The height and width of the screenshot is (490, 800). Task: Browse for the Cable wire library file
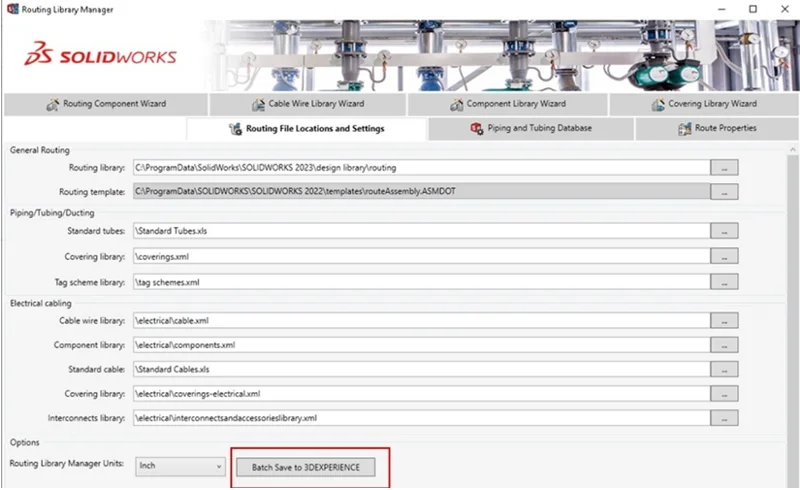[724, 321]
